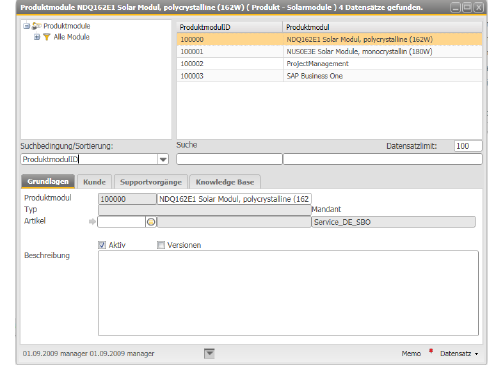Select Alle Module in the tree
The height and width of the screenshot is (365, 504).
pyautogui.click(x=72, y=37)
